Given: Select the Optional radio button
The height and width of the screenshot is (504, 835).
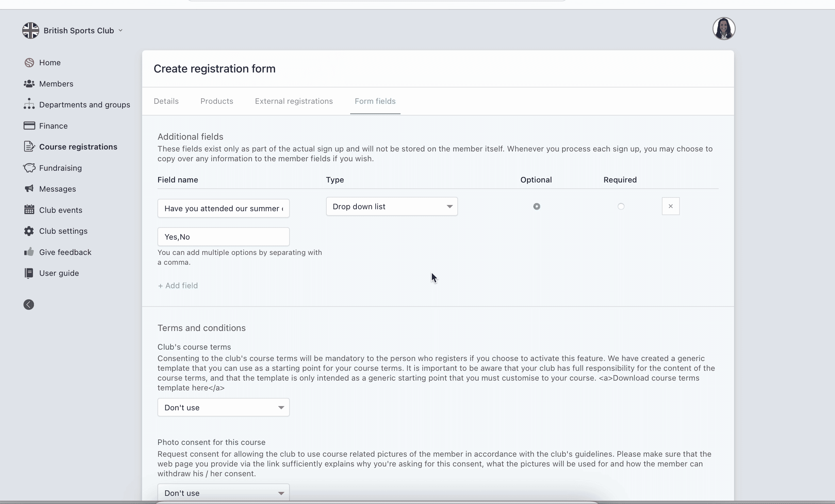Looking at the screenshot, I should tap(536, 206).
